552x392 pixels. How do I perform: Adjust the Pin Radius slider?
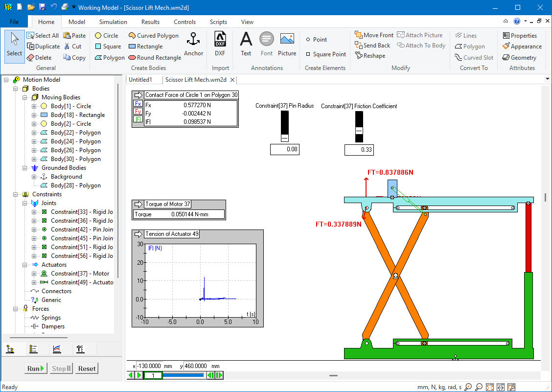[x=284, y=138]
